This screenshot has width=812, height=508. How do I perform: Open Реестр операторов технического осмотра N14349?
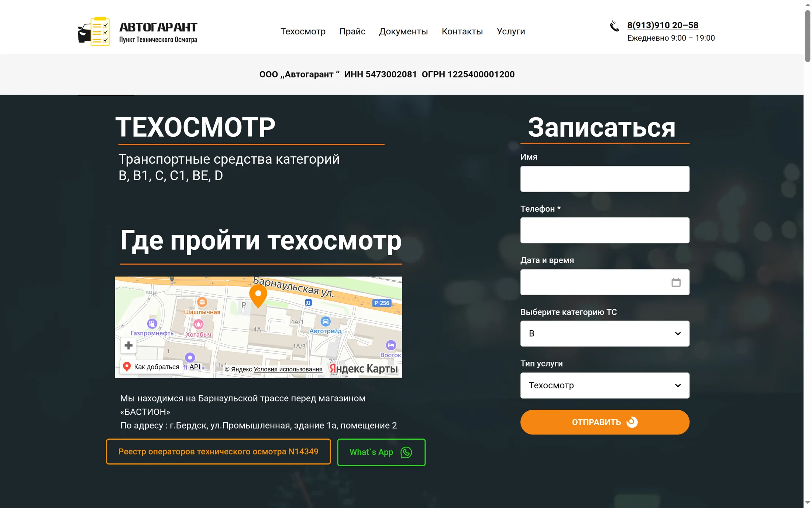click(x=218, y=451)
